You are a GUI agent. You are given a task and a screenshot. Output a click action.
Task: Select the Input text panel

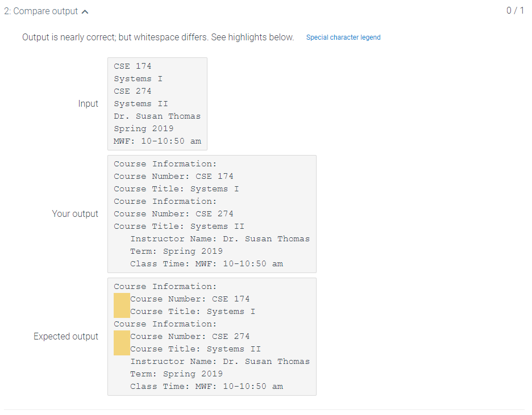157,103
